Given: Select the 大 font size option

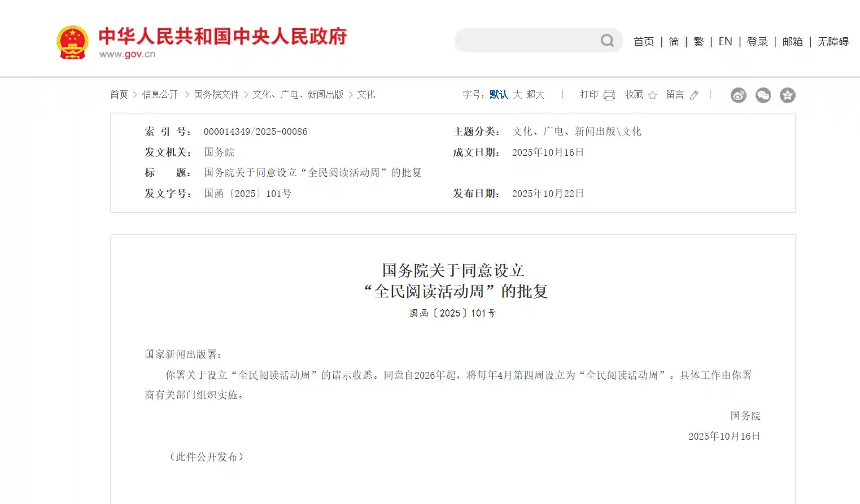Looking at the screenshot, I should (x=517, y=95).
